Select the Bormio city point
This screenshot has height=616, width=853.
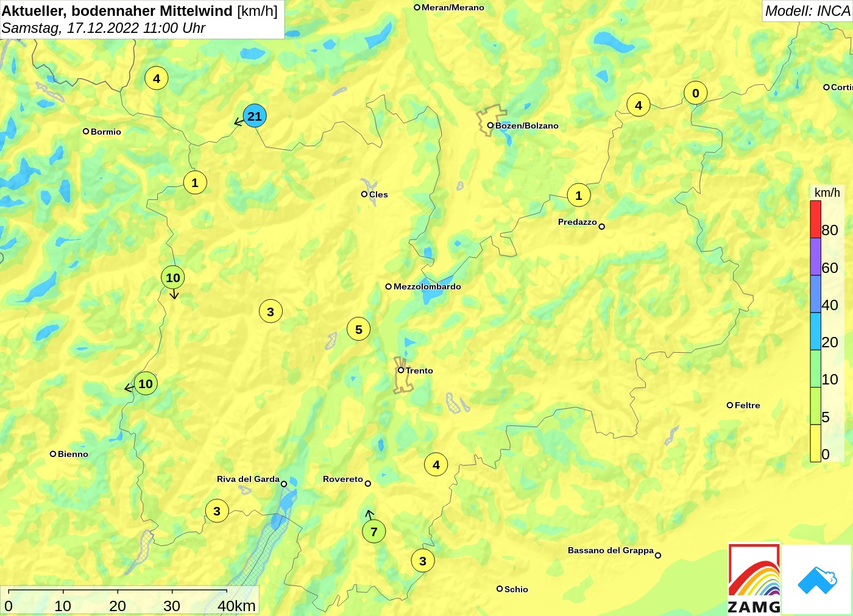coord(86,132)
